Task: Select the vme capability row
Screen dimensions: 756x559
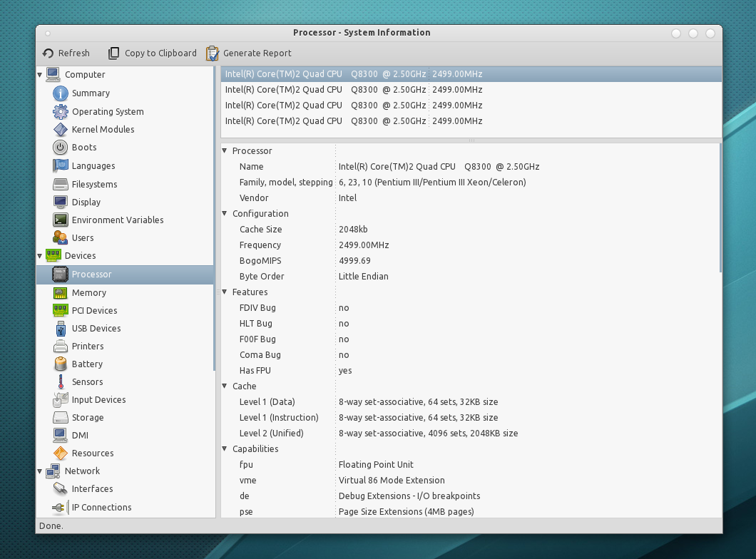Action: (471, 480)
